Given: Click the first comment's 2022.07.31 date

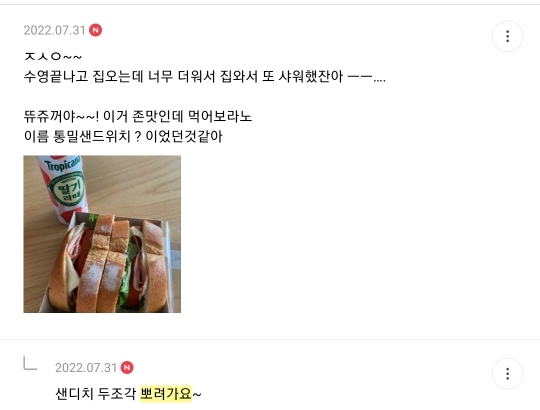Looking at the screenshot, I should click(54, 30).
